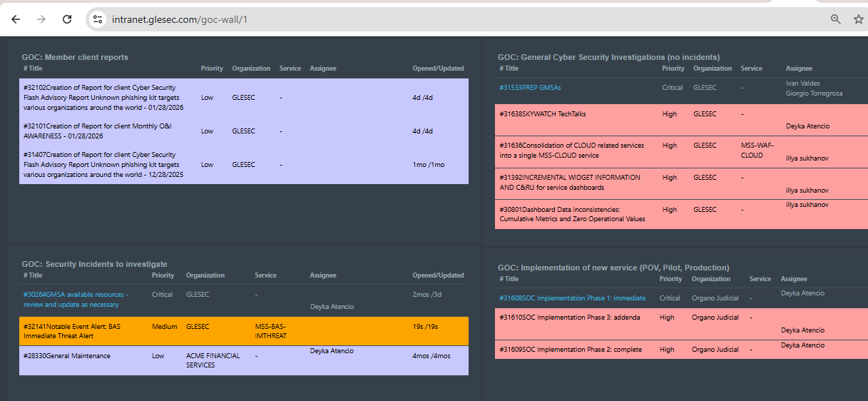Bookmark this page with star icon
This screenshot has height=401, width=868.
pos(858,19)
